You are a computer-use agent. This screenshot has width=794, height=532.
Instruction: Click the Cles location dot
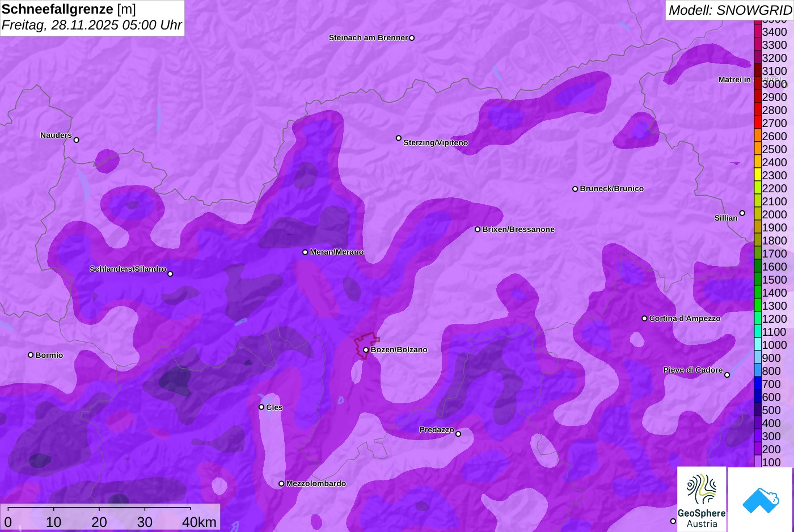tap(261, 407)
